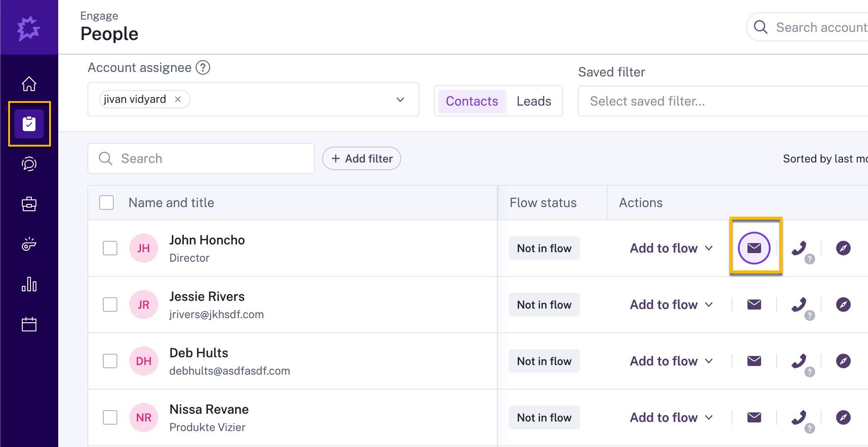Click Not in flow status for John Honcho
Screen dimensions: 868x447
coord(544,248)
